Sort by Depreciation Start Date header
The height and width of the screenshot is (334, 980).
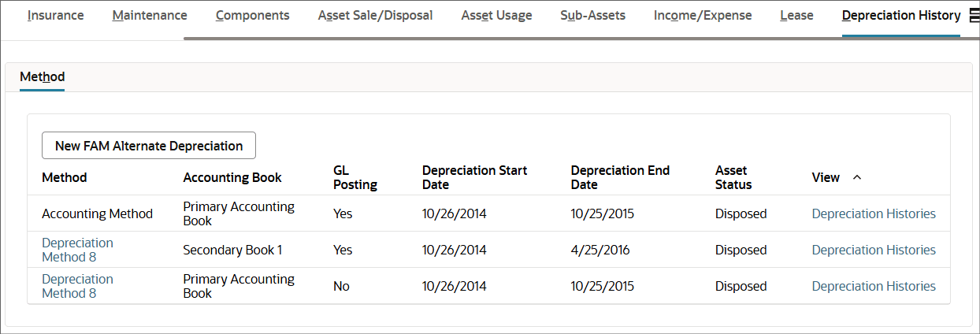pyautogui.click(x=475, y=177)
